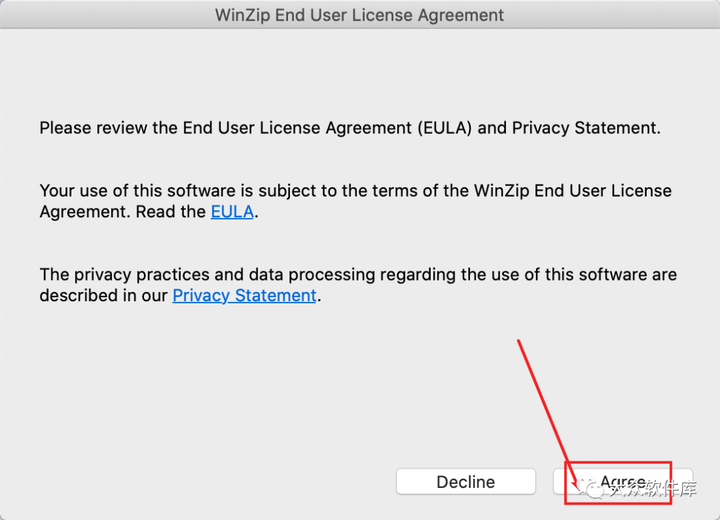
Task: Click the "(EULA)" abbreviation in the first line
Action: pyautogui.click(x=444, y=128)
